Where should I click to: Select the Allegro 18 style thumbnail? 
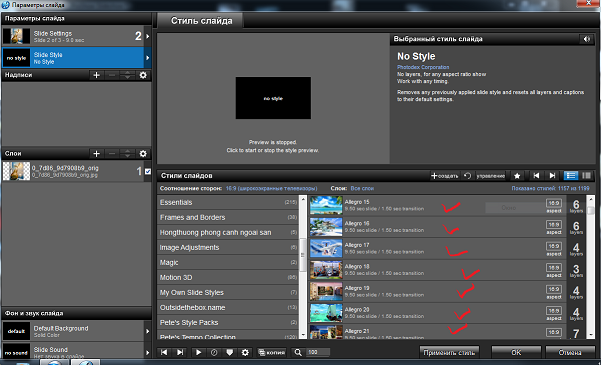point(326,270)
